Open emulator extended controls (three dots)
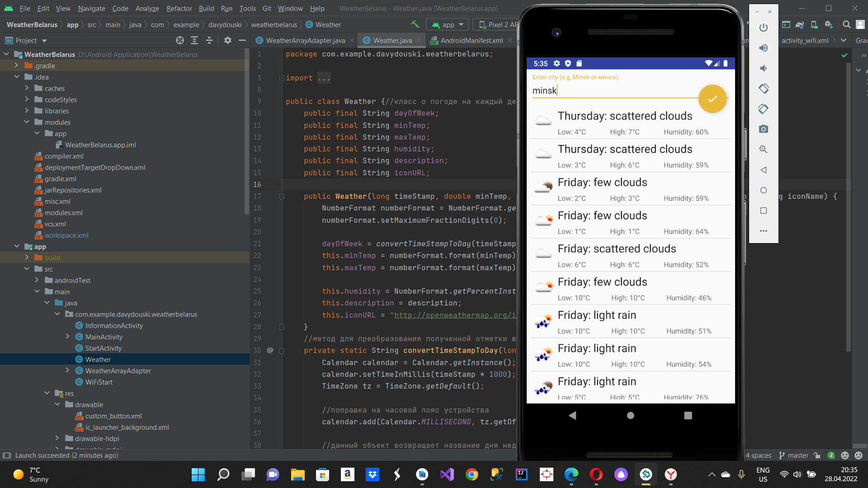The image size is (868, 488). tap(764, 231)
